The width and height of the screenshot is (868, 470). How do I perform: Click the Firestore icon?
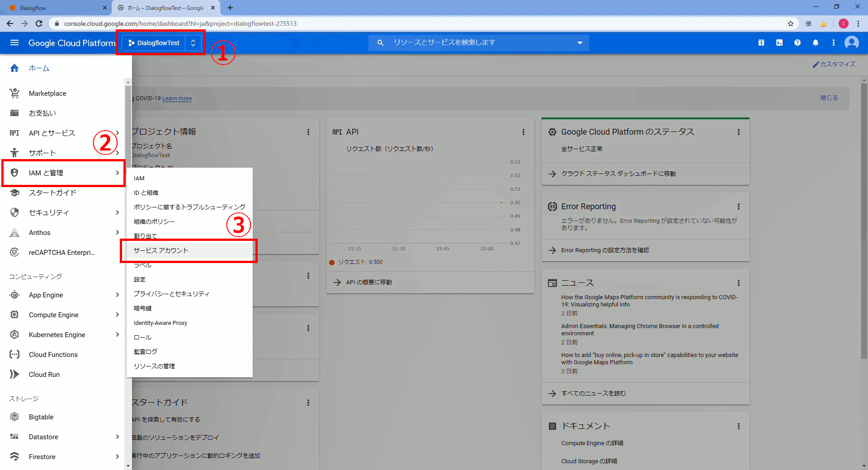point(14,456)
